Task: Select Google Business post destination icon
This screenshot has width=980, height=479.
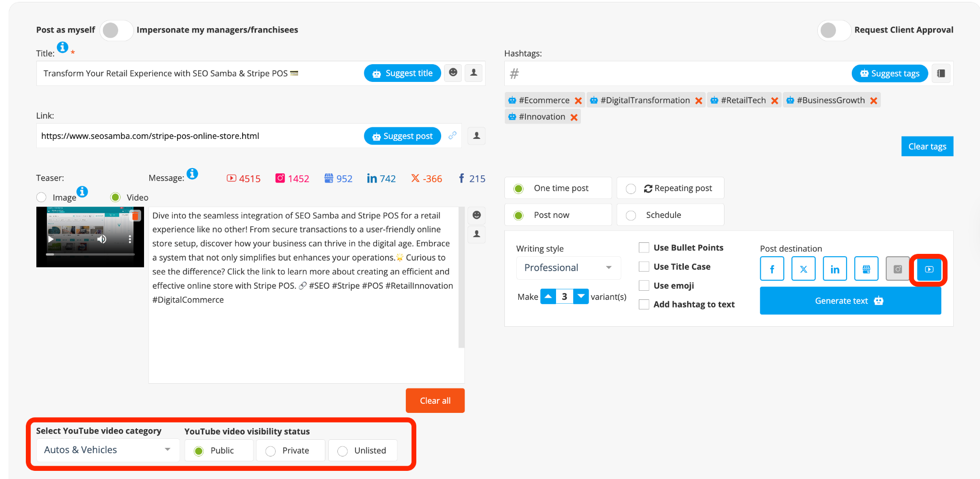Action: (866, 269)
